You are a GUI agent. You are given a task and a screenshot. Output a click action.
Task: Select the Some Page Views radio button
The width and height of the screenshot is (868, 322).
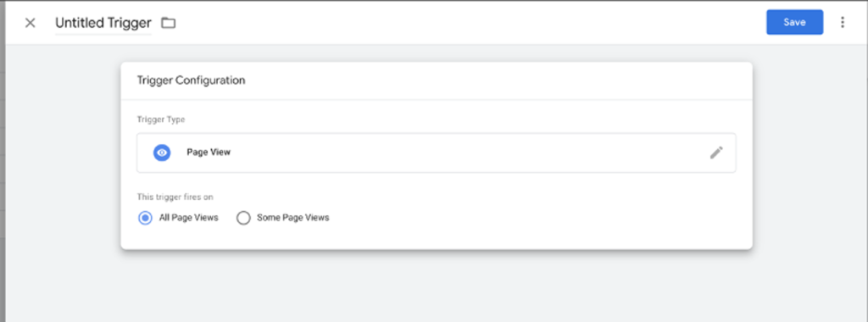click(243, 218)
